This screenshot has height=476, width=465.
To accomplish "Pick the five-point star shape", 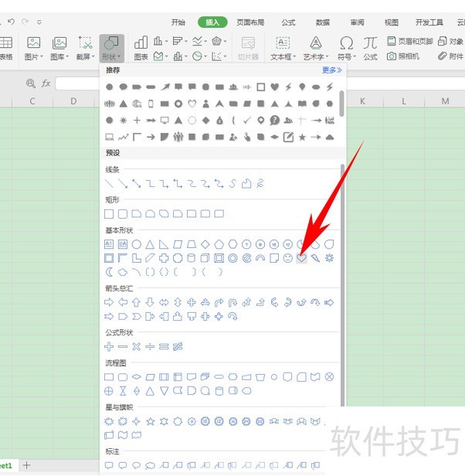I will (x=151, y=421).
